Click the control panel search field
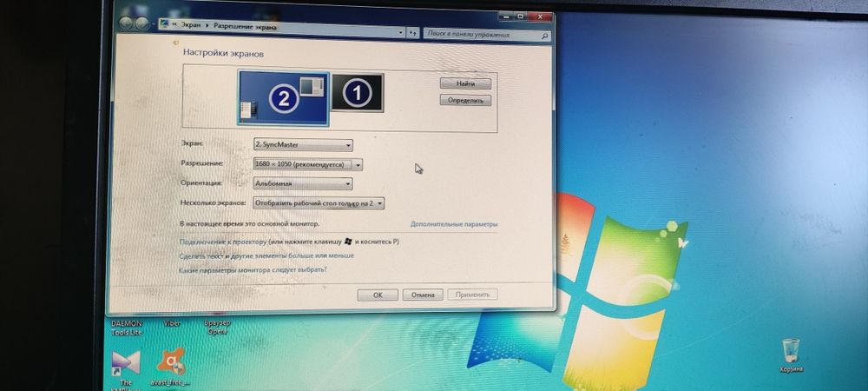The width and height of the screenshot is (868, 391). click(x=487, y=35)
